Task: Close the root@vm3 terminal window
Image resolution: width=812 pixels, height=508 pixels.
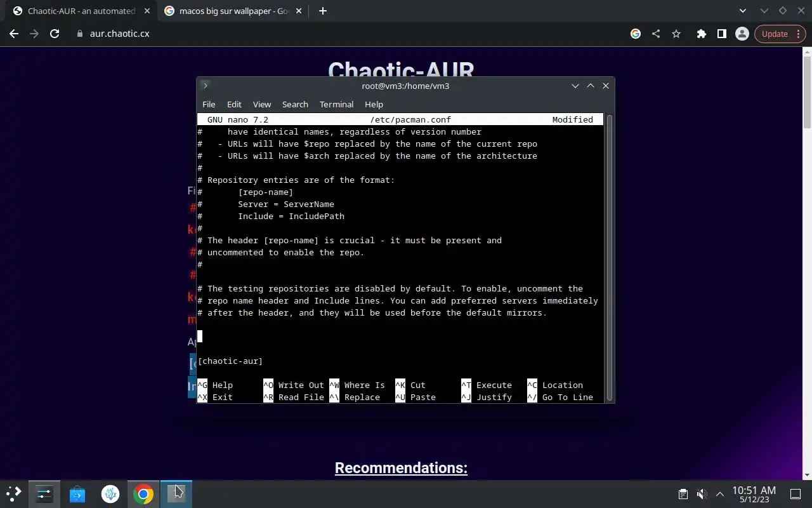Action: pos(606,86)
